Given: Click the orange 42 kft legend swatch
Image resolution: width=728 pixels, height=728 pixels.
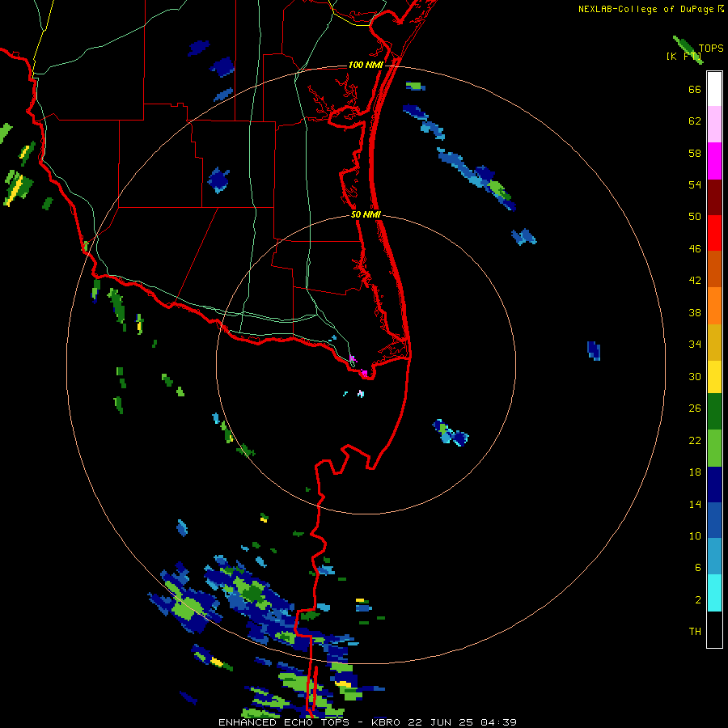Looking at the screenshot, I should [x=714, y=305].
